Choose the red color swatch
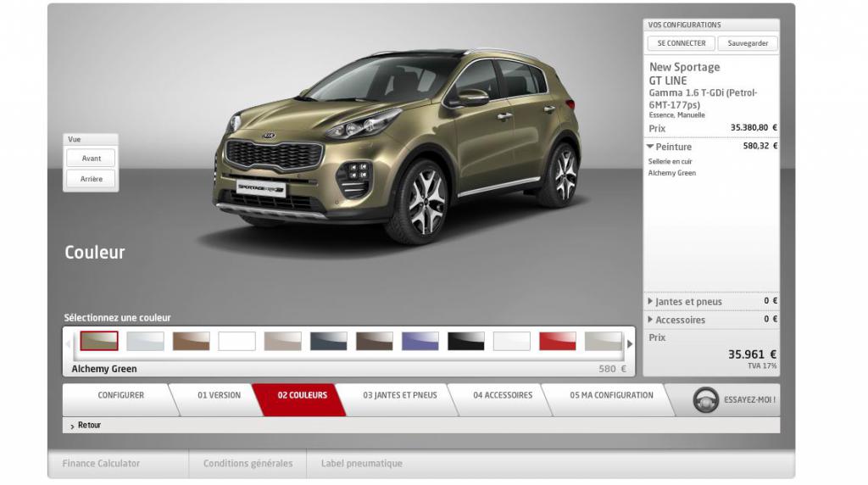The width and height of the screenshot is (868, 485). click(558, 341)
